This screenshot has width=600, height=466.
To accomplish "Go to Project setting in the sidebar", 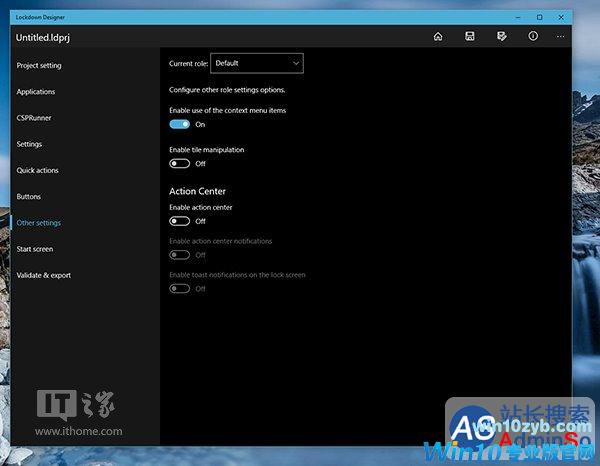I will pos(39,66).
